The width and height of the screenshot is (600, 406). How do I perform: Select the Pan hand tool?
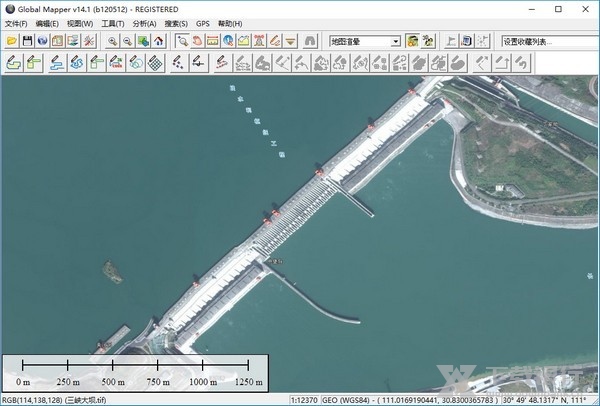click(x=197, y=41)
